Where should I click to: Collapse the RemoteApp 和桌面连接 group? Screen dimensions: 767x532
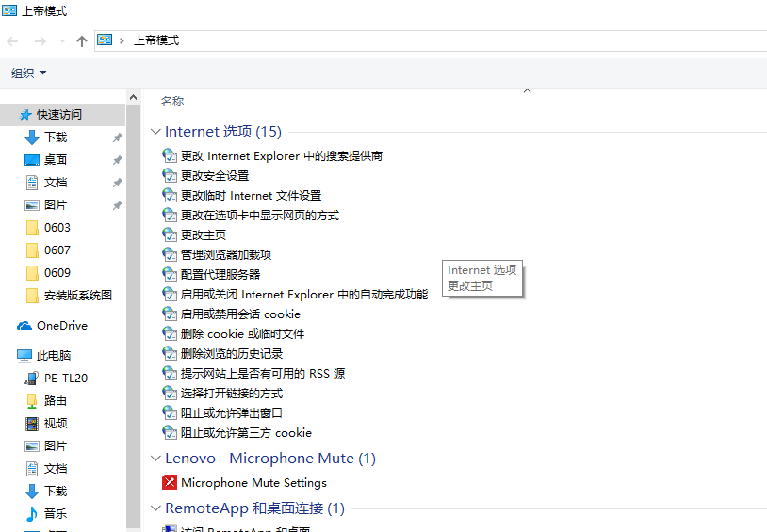click(x=155, y=508)
